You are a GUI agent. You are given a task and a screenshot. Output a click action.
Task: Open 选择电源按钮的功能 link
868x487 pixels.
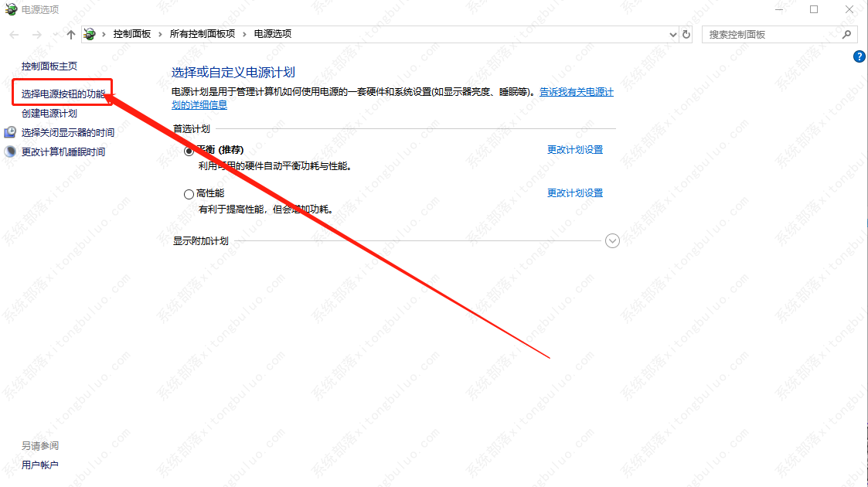tap(63, 94)
